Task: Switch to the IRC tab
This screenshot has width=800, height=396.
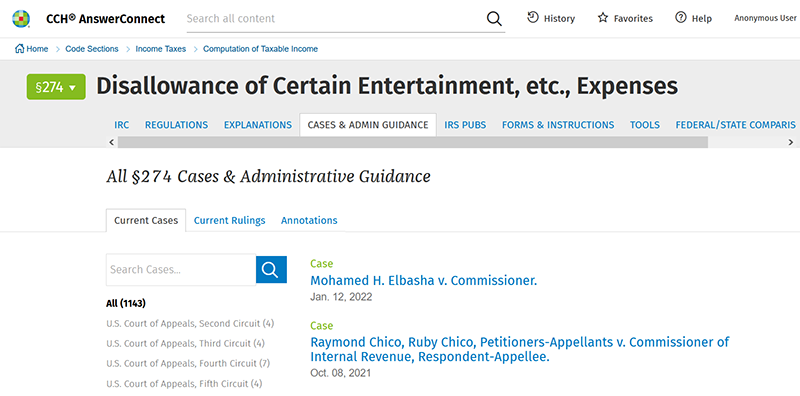Action: (121, 125)
